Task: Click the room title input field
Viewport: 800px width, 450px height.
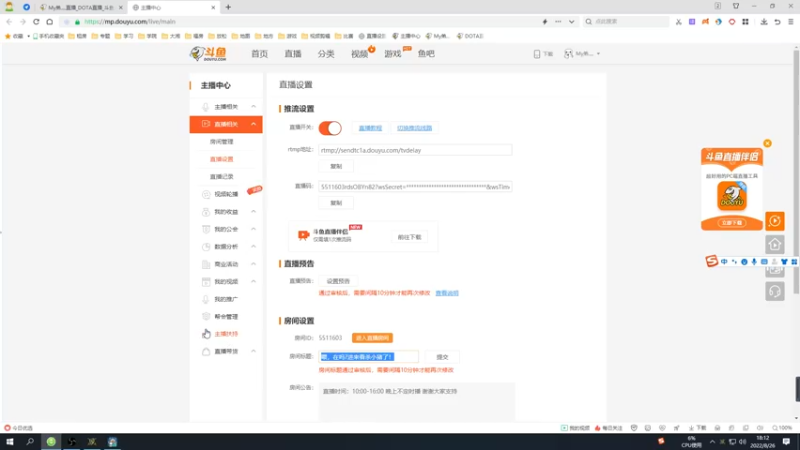Action: click(368, 357)
